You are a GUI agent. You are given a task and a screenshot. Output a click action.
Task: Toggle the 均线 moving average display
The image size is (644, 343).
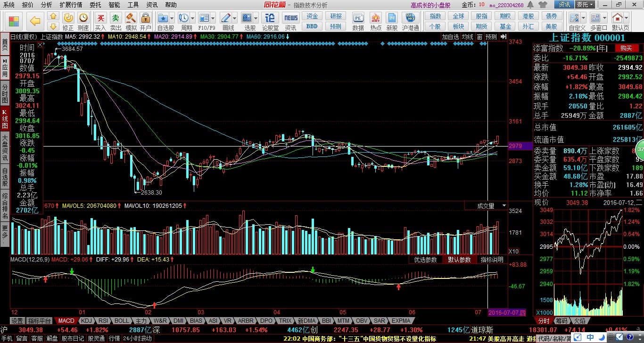coord(467,37)
